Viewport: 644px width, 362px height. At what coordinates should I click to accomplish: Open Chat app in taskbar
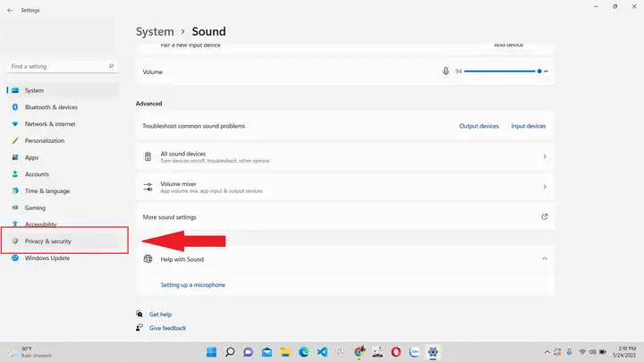248,352
